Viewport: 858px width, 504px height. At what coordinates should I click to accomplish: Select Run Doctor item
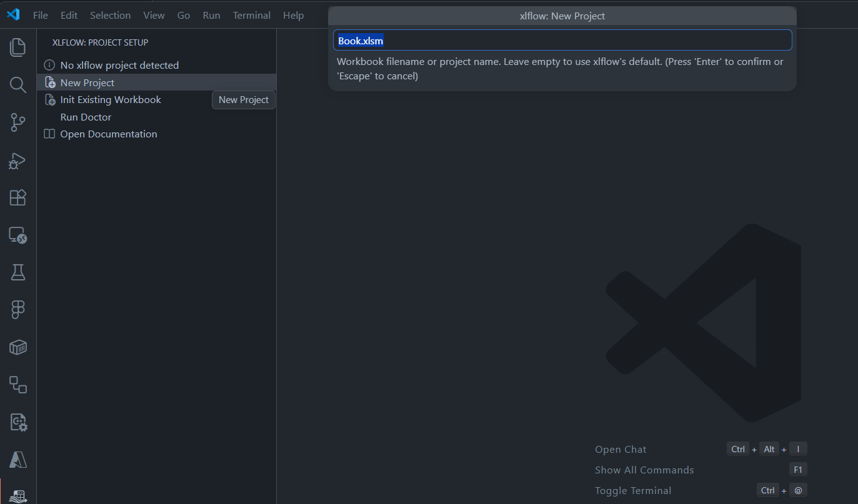(156, 117)
